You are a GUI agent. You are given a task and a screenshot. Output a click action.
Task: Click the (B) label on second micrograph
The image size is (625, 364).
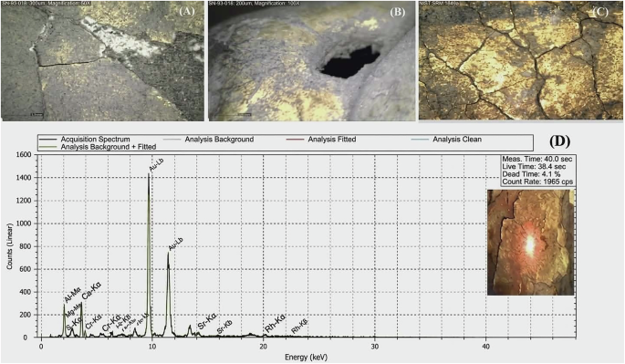coord(397,12)
